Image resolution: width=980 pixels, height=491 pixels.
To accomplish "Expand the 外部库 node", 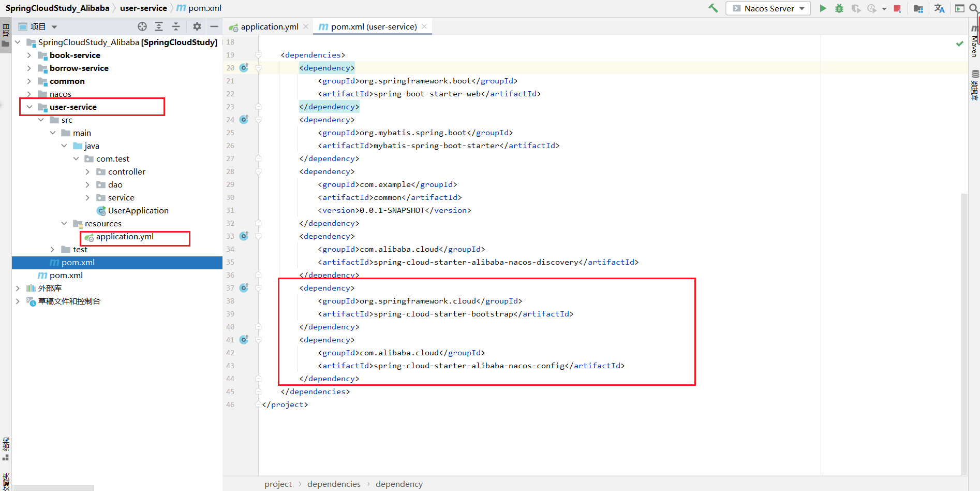I will click(18, 288).
